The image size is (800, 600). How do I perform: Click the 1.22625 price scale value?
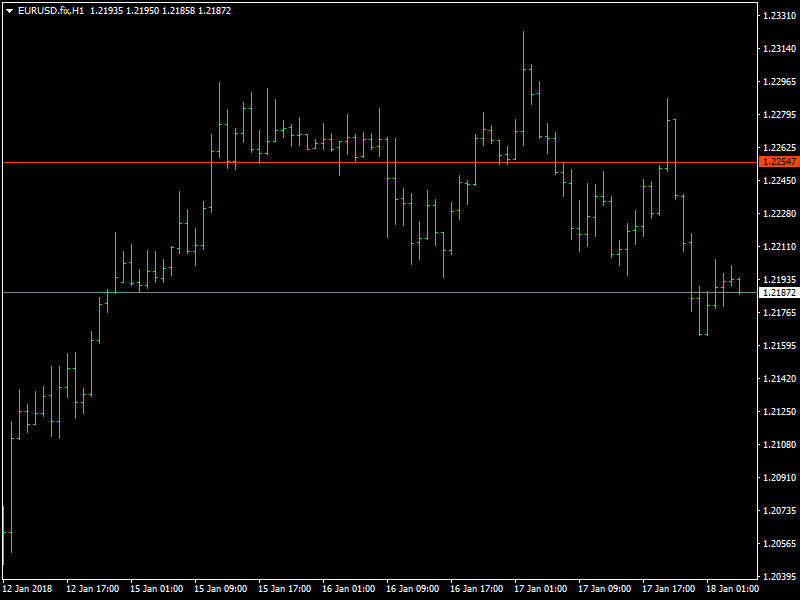pos(779,147)
